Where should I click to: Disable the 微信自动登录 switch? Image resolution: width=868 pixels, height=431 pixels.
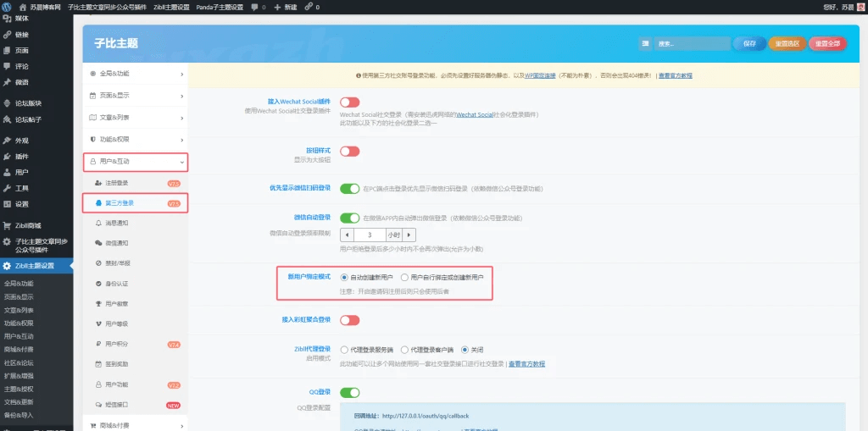click(x=350, y=218)
